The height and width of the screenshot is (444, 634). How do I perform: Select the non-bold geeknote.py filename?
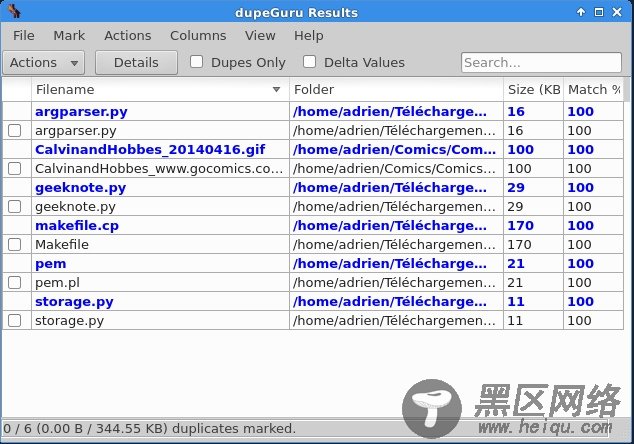pyautogui.click(x=75, y=207)
